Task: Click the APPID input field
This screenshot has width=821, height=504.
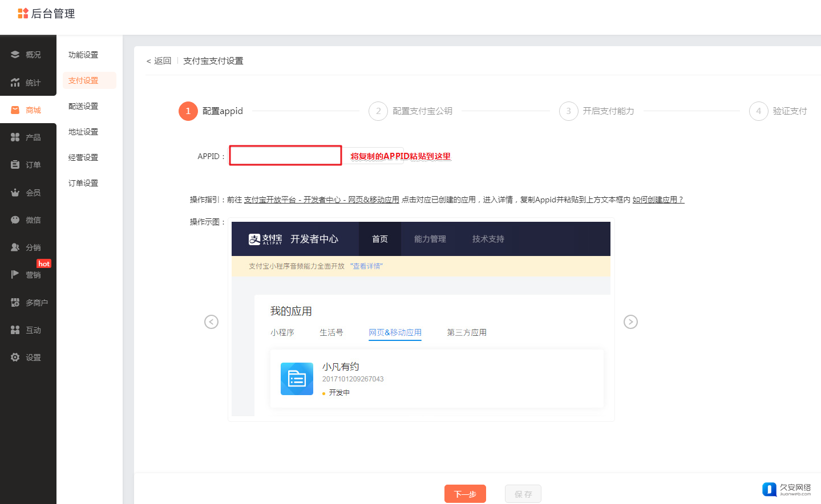Action: [x=285, y=156]
